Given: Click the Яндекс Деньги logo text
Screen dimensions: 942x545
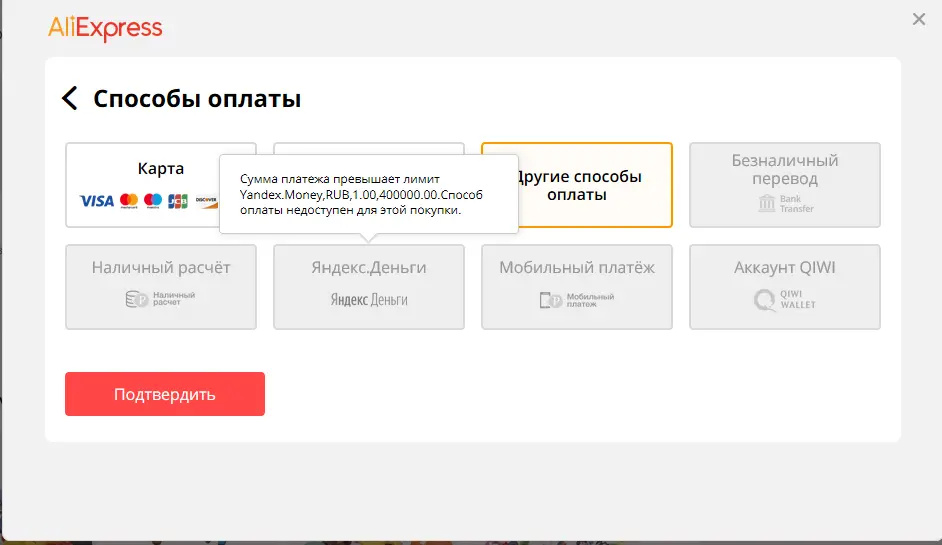Looking at the screenshot, I should 369,299.
